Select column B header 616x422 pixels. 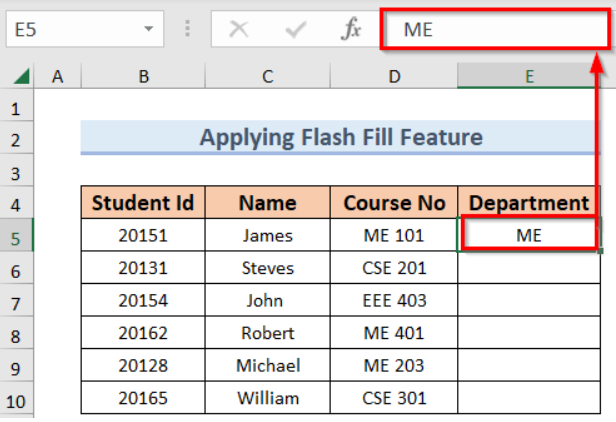(x=144, y=76)
